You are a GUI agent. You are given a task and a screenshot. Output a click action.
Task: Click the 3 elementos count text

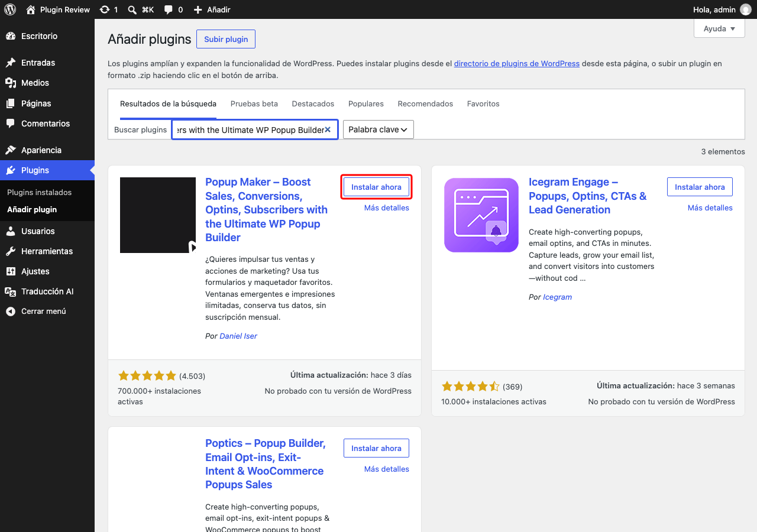coord(723,151)
